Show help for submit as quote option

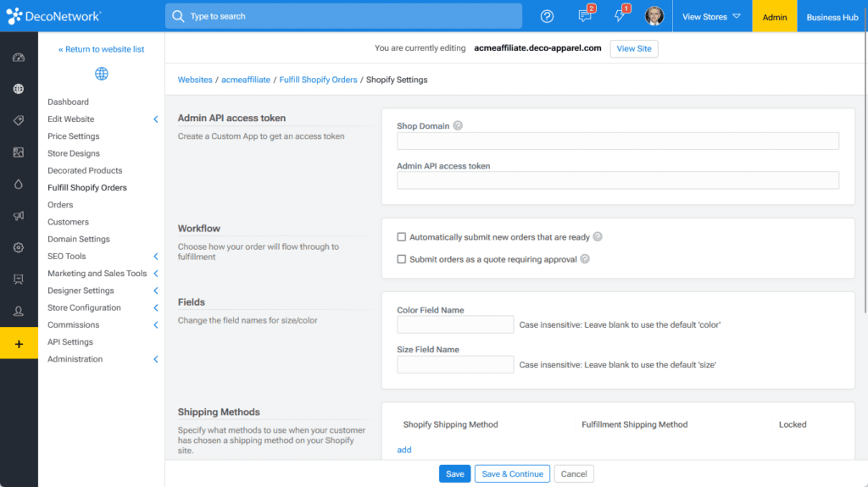click(x=585, y=259)
